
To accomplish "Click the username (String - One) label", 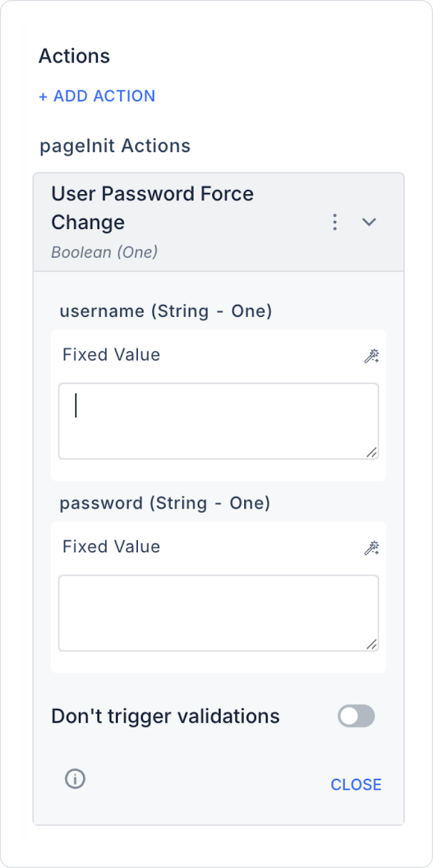I will pyautogui.click(x=166, y=311).
